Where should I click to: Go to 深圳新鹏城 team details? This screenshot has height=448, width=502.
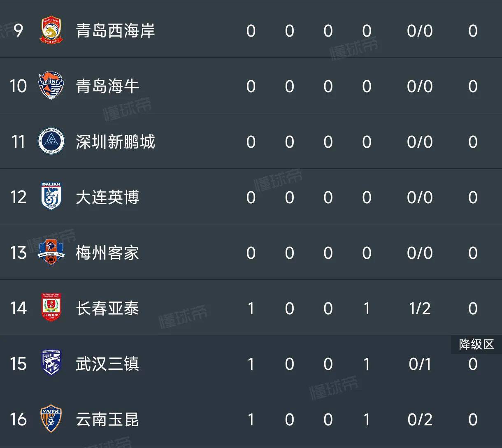[x=115, y=142]
